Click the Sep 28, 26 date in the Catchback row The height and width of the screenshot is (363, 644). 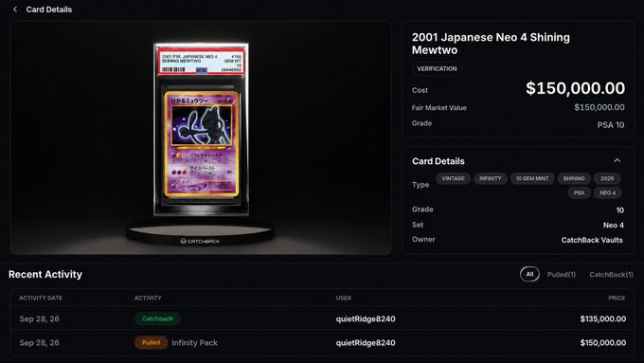[x=39, y=319]
